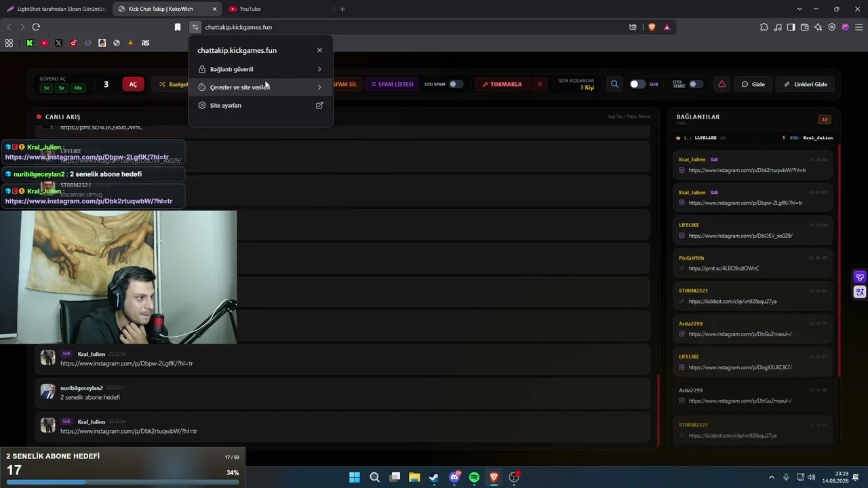Open File Explorer from the taskbar
The height and width of the screenshot is (488, 868).
[414, 477]
